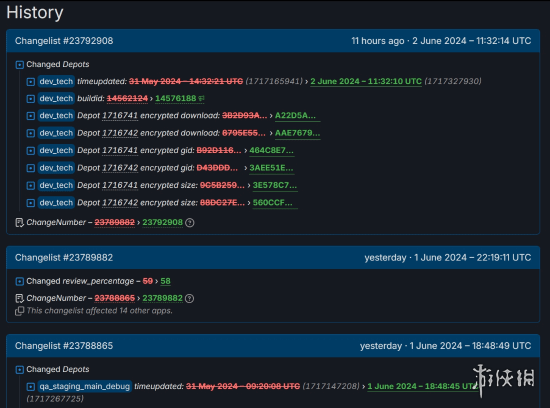Click new encrypted size value 3E578C7...

275,185
